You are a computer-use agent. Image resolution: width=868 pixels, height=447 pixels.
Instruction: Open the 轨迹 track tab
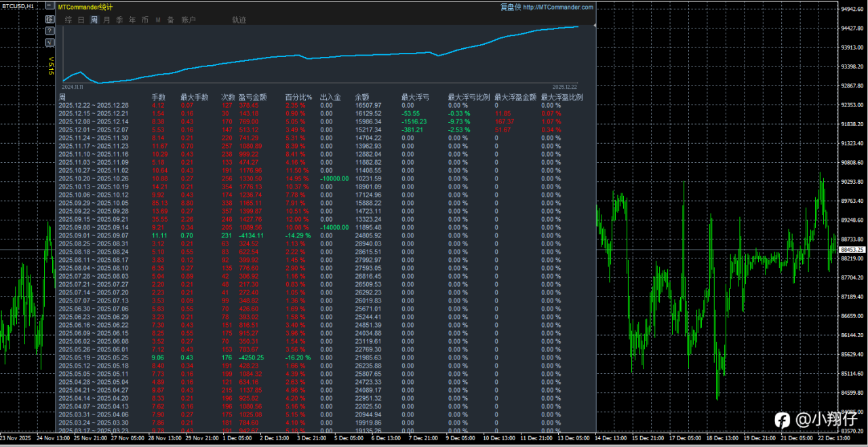click(239, 20)
